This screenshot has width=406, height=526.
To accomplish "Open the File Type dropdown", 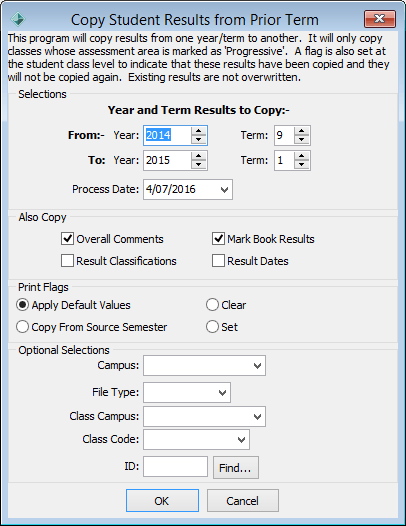I will (222, 392).
